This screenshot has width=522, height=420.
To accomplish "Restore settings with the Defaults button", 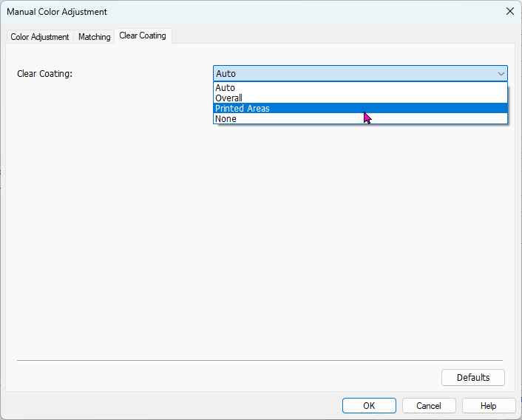I will (x=472, y=377).
